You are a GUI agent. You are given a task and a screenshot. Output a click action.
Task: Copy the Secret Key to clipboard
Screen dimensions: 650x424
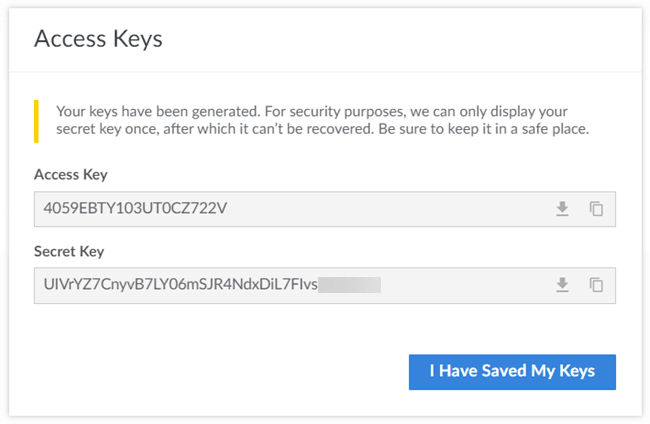596,285
